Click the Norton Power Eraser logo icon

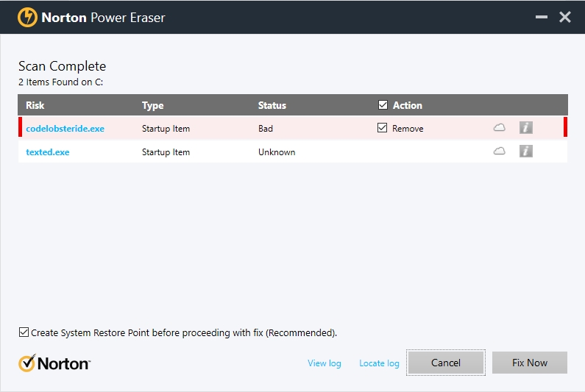27,17
